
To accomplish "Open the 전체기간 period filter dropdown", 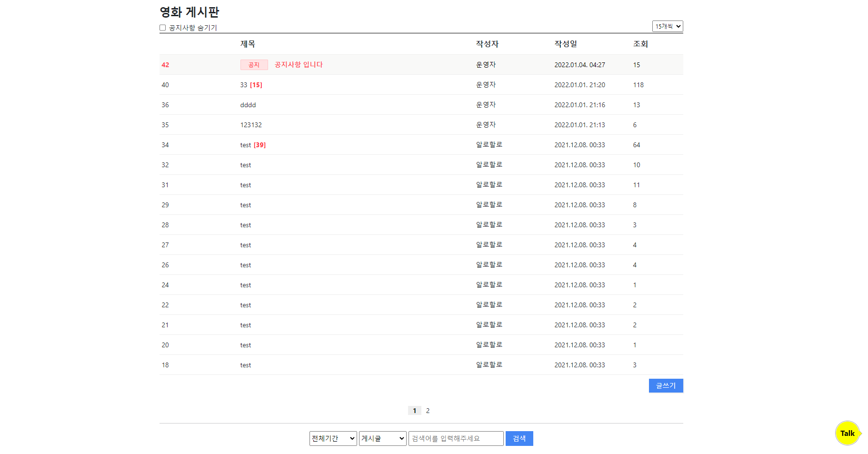I will point(332,438).
